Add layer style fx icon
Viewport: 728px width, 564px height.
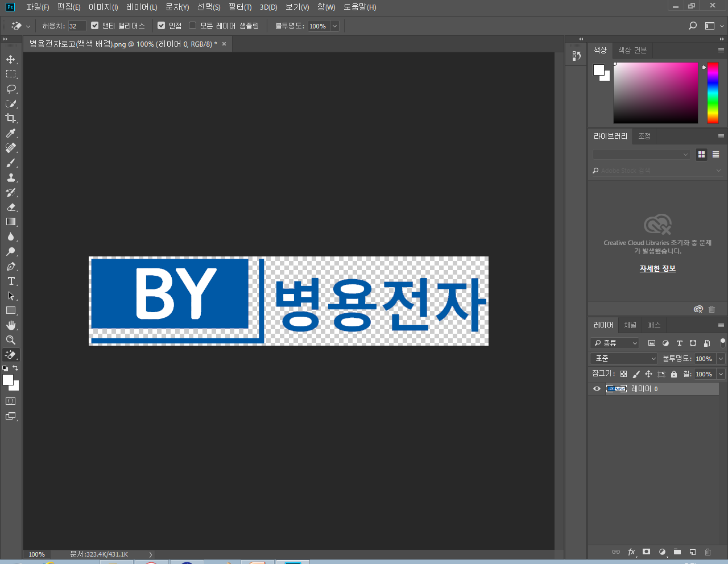(x=631, y=551)
